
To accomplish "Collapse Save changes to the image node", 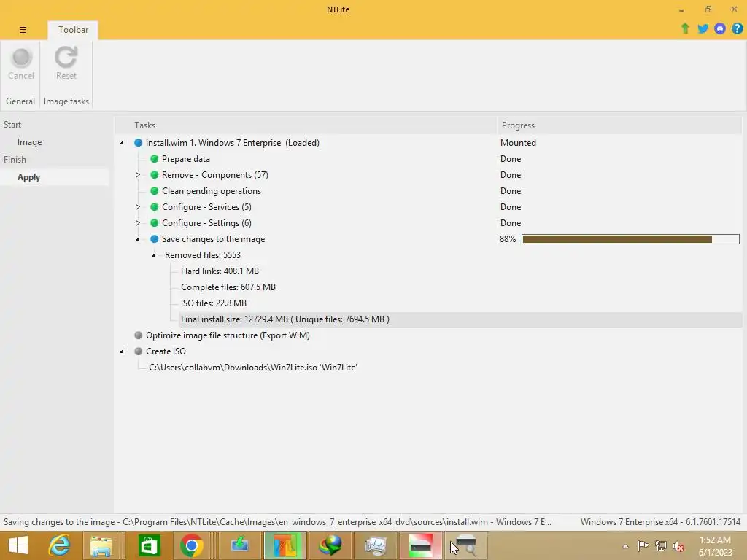I will tap(138, 239).
